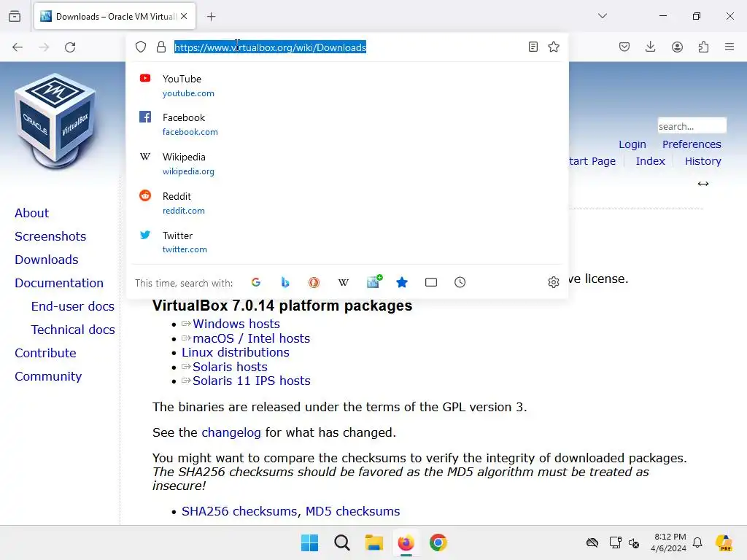Viewport: 747px width, 560px height.
Task: Select the Reddit suggestion
Action: [x=347, y=203]
